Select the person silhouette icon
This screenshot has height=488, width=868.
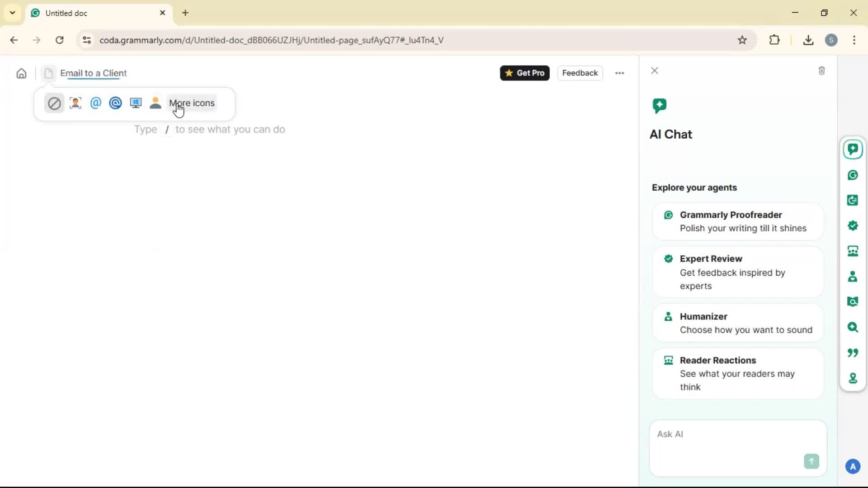coord(156,103)
